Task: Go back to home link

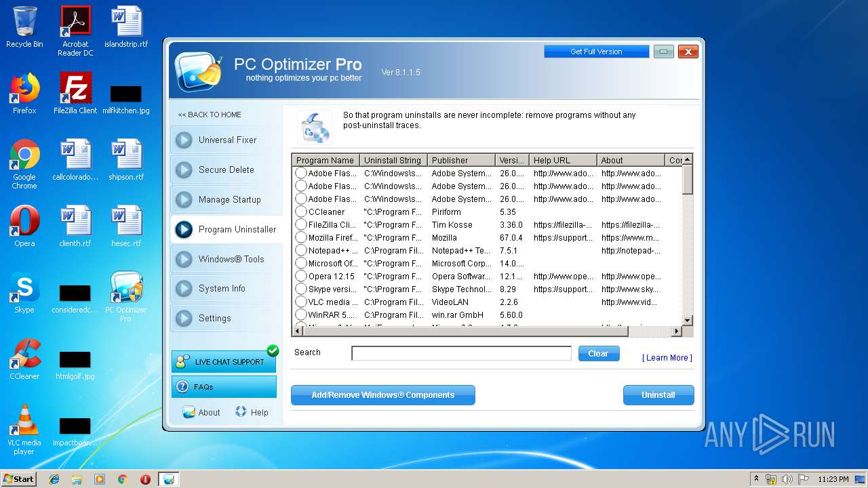Action: (210, 115)
